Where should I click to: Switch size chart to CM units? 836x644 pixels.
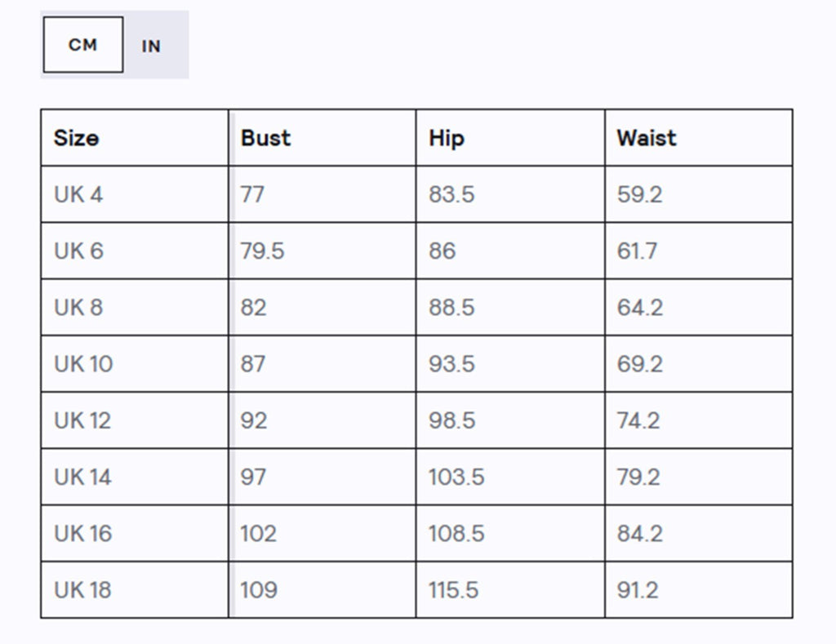[x=82, y=45]
